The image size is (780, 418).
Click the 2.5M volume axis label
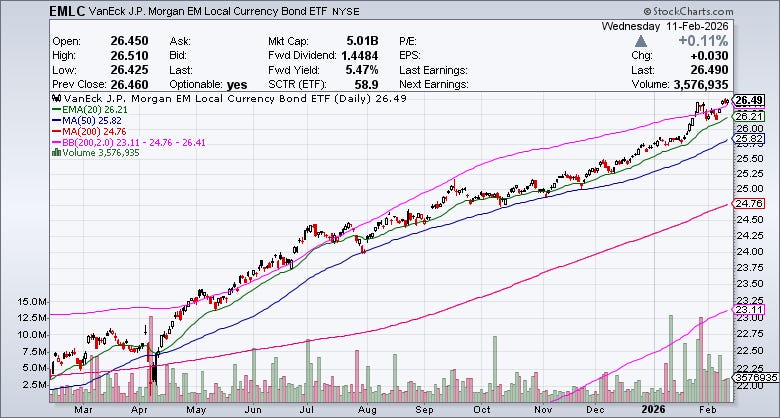click(x=36, y=385)
